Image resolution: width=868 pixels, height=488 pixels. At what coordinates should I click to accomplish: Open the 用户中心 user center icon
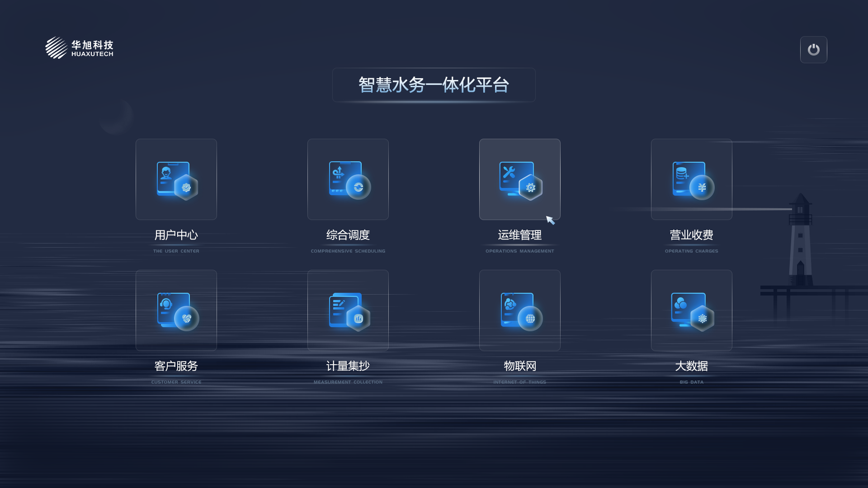pyautogui.click(x=176, y=179)
